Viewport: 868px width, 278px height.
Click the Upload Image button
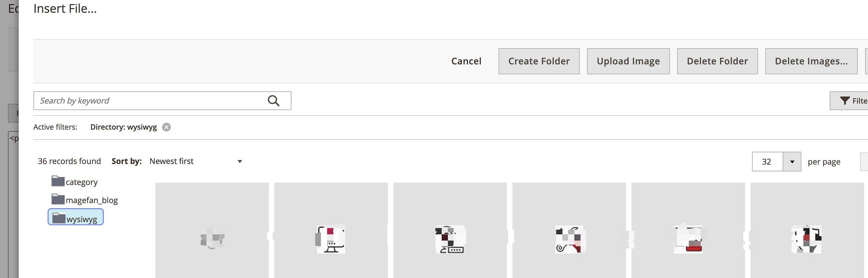pyautogui.click(x=628, y=61)
